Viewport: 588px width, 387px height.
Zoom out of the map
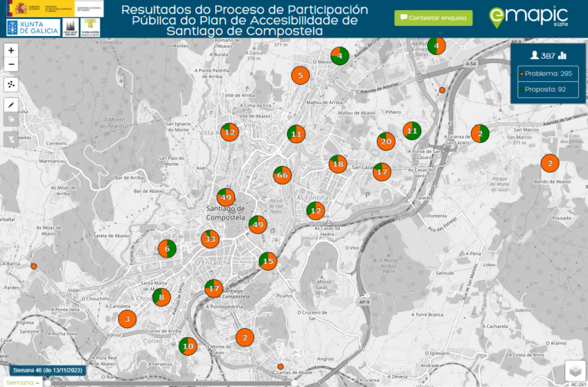click(11, 64)
